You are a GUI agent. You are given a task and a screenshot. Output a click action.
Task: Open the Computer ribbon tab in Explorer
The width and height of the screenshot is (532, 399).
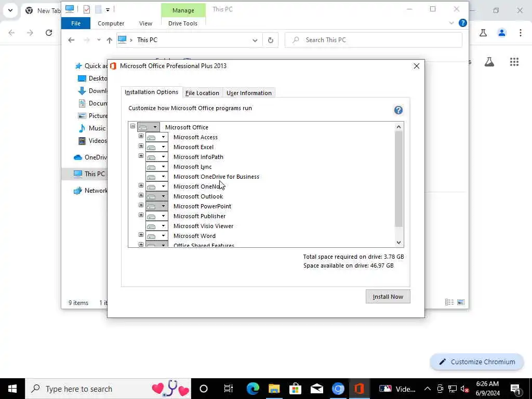click(111, 23)
